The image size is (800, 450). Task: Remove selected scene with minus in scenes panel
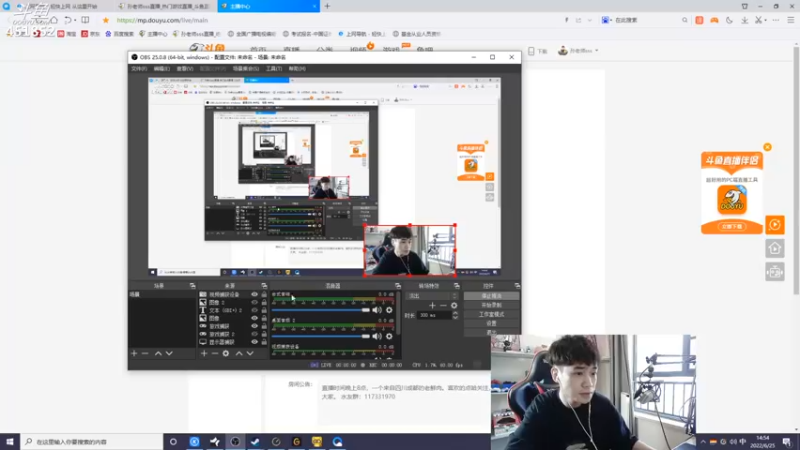point(145,353)
